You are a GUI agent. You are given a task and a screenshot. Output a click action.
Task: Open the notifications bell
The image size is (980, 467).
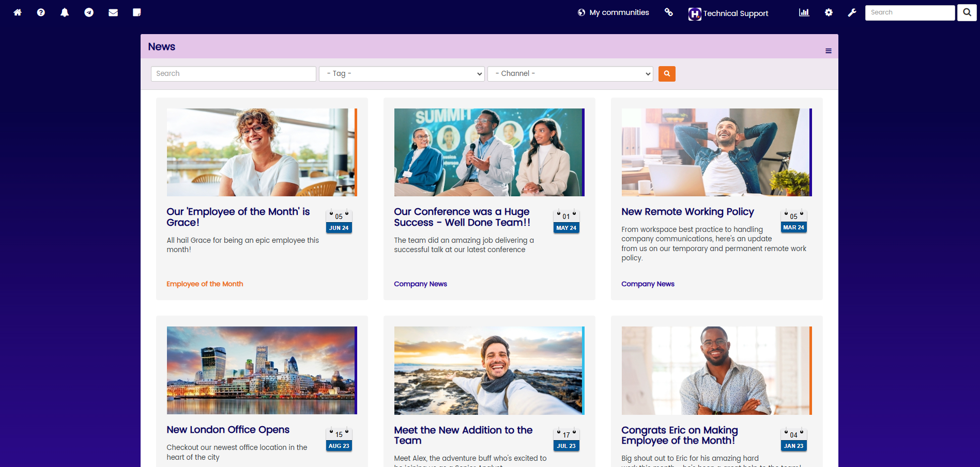[65, 12]
